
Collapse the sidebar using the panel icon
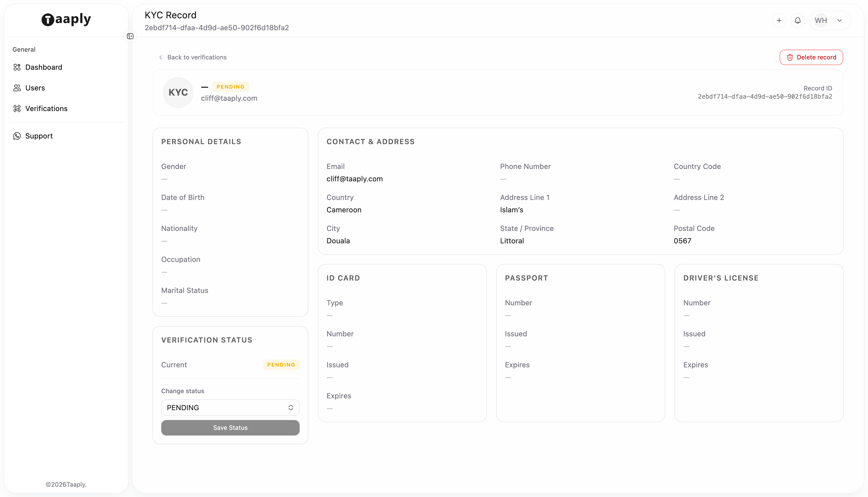tap(130, 36)
